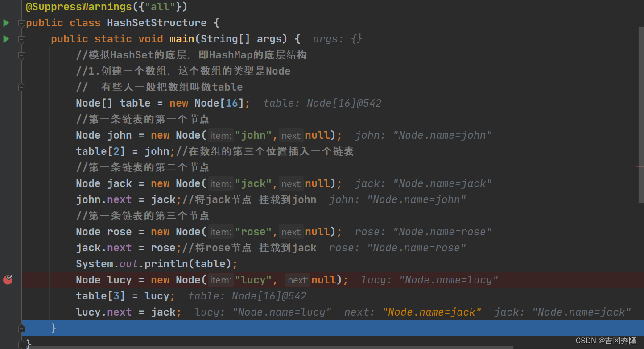The width and height of the screenshot is (644, 349).
Task: Click the orange stripe mark beside the vertical scrollbar
Action: pyautogui.click(x=640, y=166)
